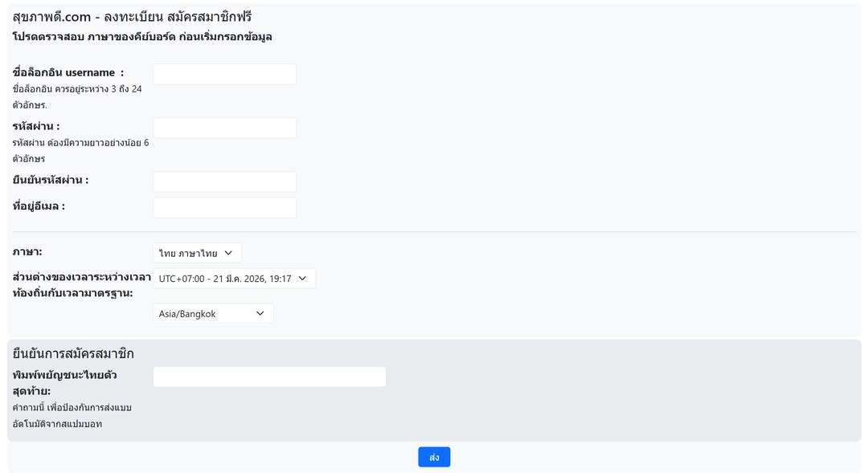Open the ไทย ภาษาไทย language dropdown
Screen dimensions: 868x473
[x=197, y=253]
